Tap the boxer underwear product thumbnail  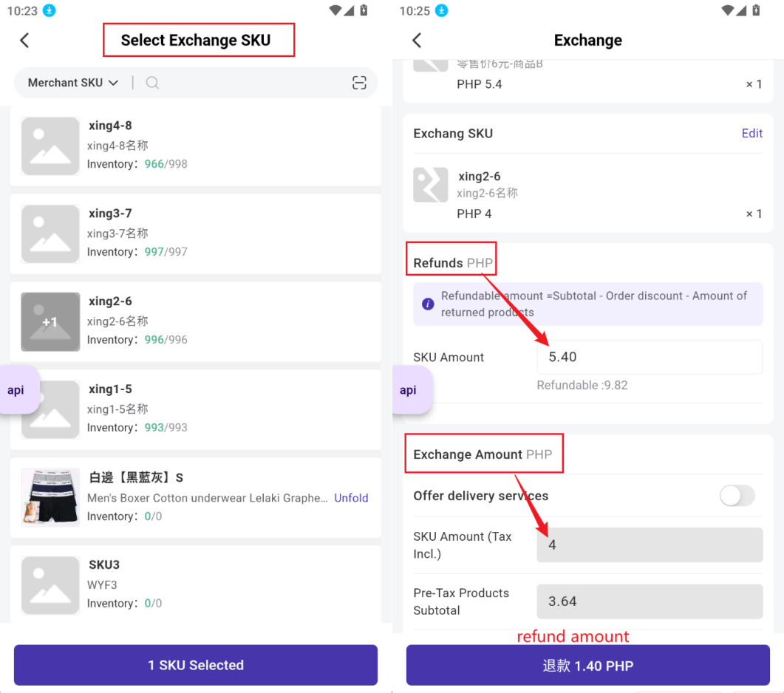50,496
